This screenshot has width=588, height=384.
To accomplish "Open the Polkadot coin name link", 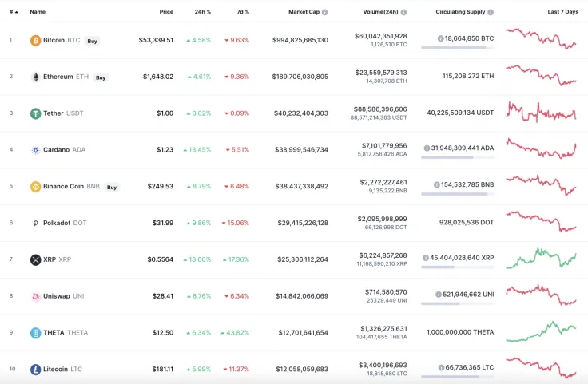I will pos(57,223).
